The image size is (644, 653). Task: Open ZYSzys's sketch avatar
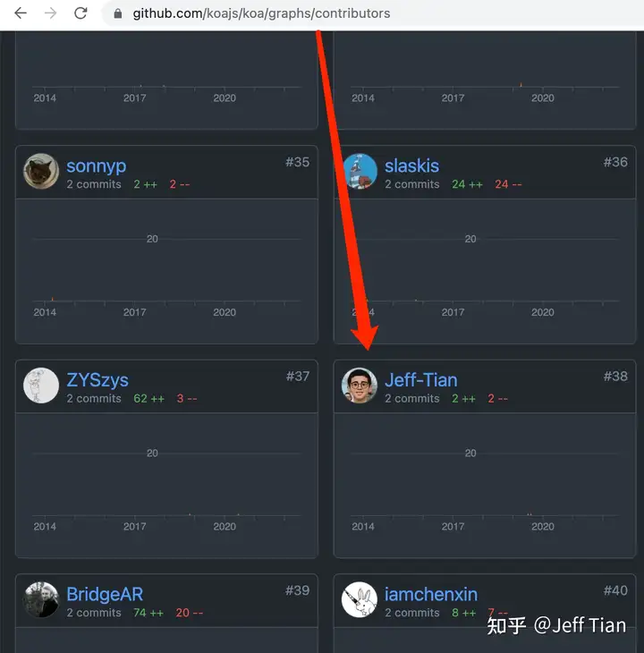click(41, 386)
